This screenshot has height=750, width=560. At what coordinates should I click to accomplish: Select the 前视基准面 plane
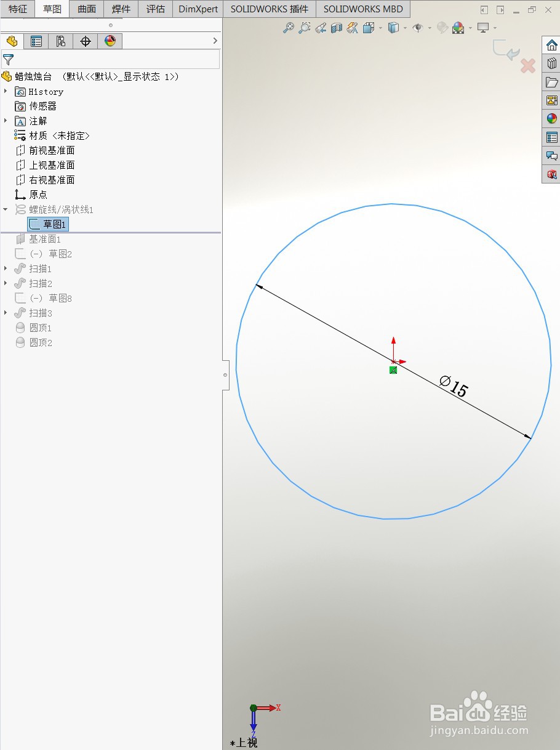[x=45, y=150]
